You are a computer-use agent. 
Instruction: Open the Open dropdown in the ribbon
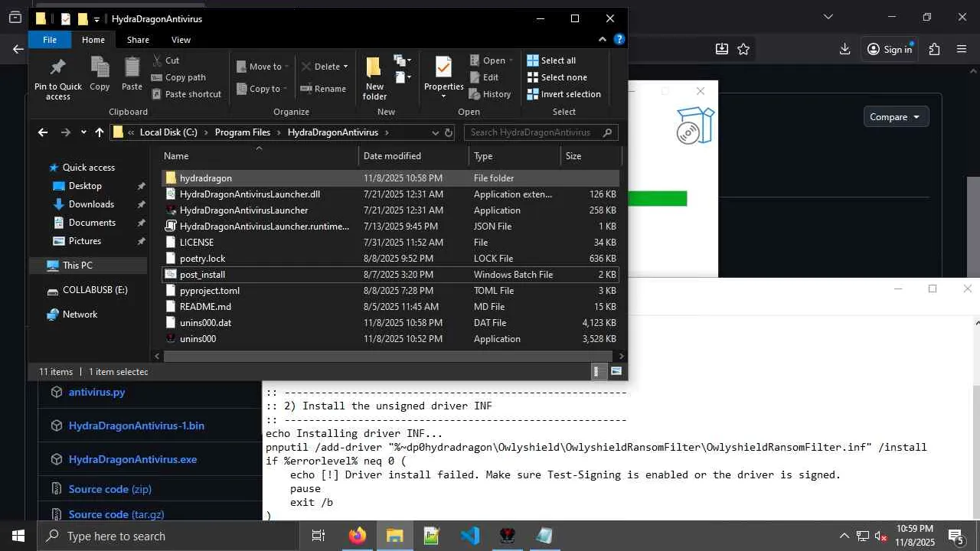pos(489,60)
